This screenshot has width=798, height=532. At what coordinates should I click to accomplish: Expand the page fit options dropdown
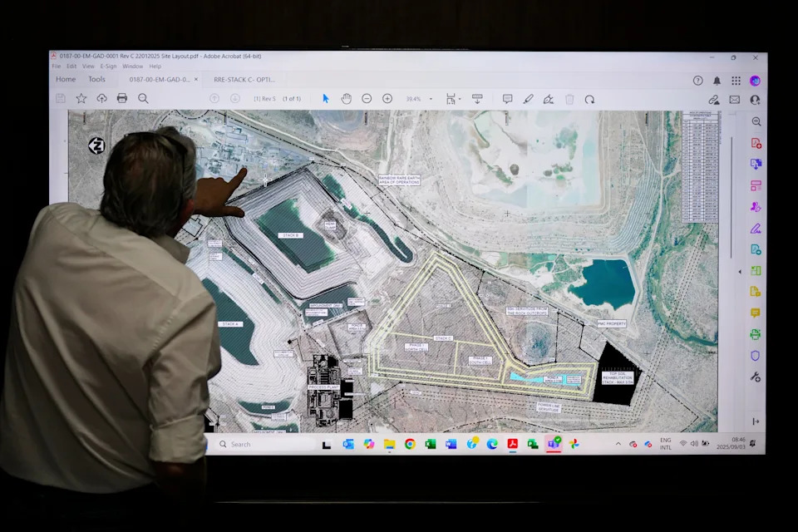point(459,99)
